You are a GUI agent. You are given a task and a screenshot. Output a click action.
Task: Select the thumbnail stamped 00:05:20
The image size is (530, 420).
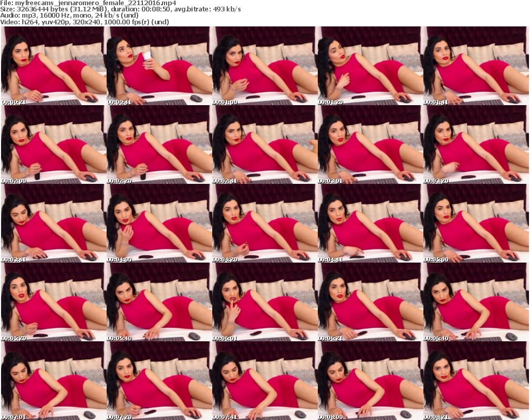coord(54,302)
